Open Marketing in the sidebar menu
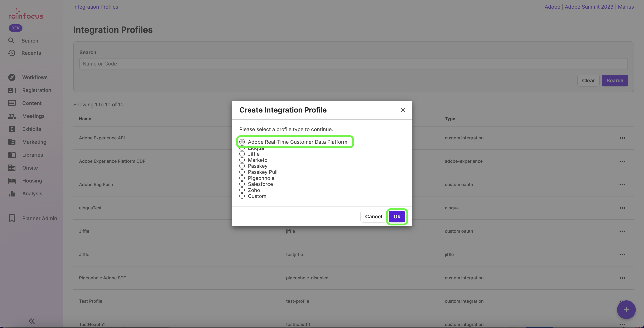Screen dimensions: 644x328 click(34, 142)
